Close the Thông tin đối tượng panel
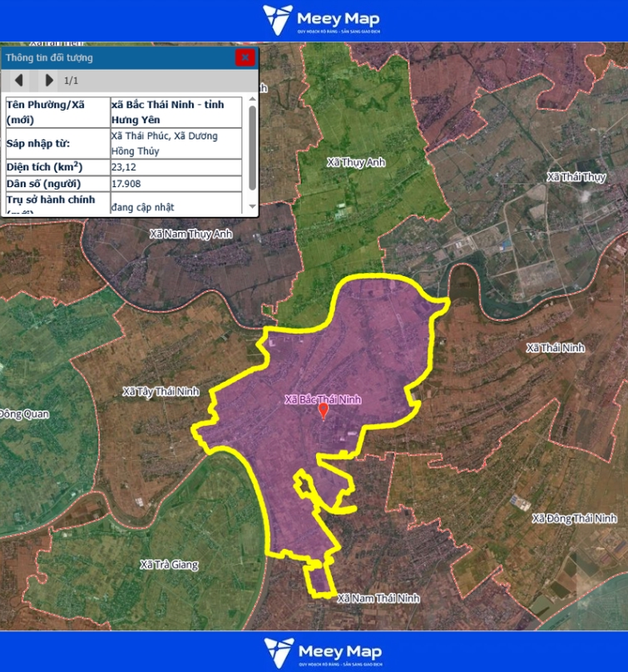This screenshot has height=672, width=628. [245, 57]
